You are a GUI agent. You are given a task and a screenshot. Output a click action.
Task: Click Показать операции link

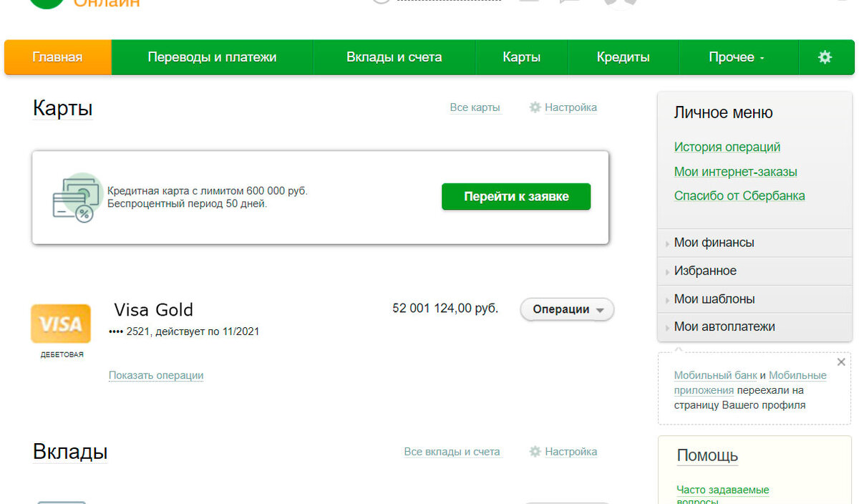pos(156,375)
